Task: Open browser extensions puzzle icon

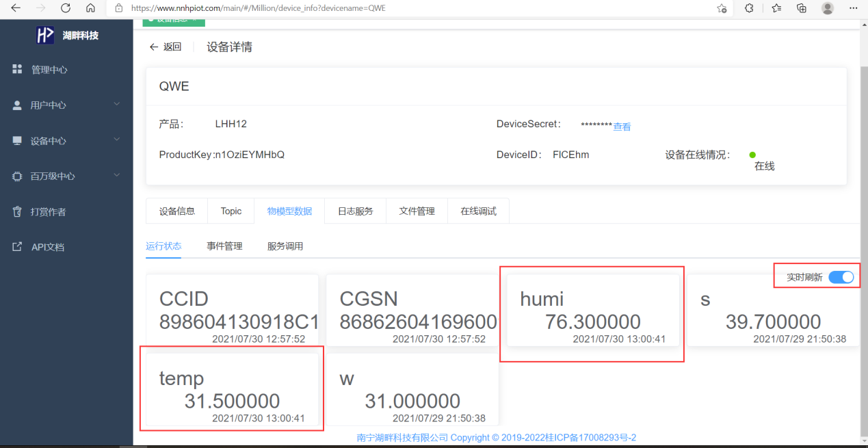Action: pyautogui.click(x=749, y=8)
